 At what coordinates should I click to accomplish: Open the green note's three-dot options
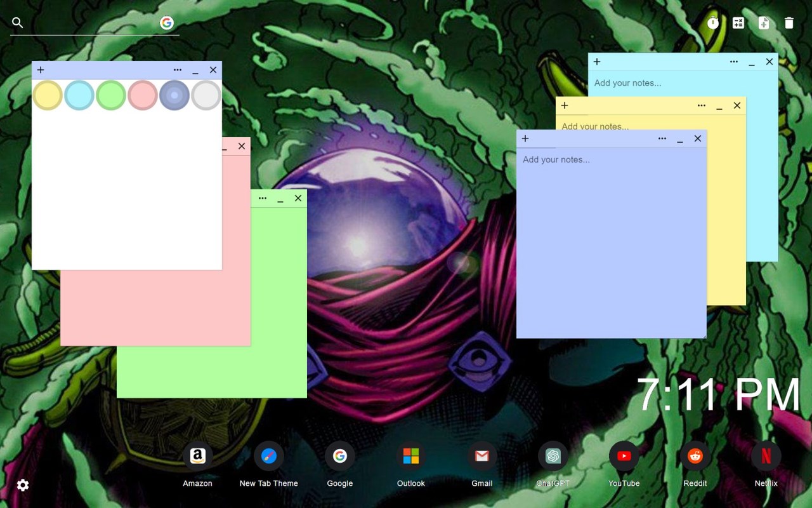pyautogui.click(x=263, y=198)
